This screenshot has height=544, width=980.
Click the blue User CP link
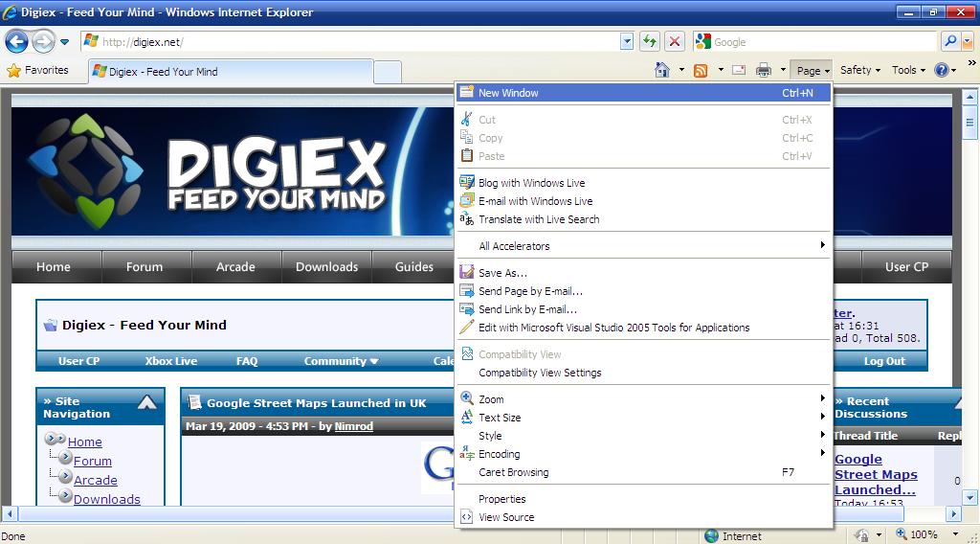pos(78,361)
